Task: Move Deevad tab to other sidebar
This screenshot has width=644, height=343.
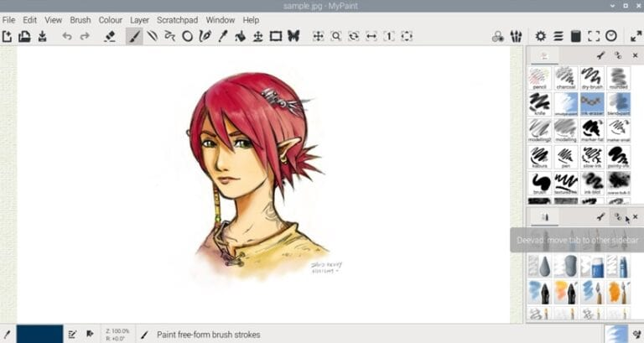Action: pyautogui.click(x=618, y=216)
